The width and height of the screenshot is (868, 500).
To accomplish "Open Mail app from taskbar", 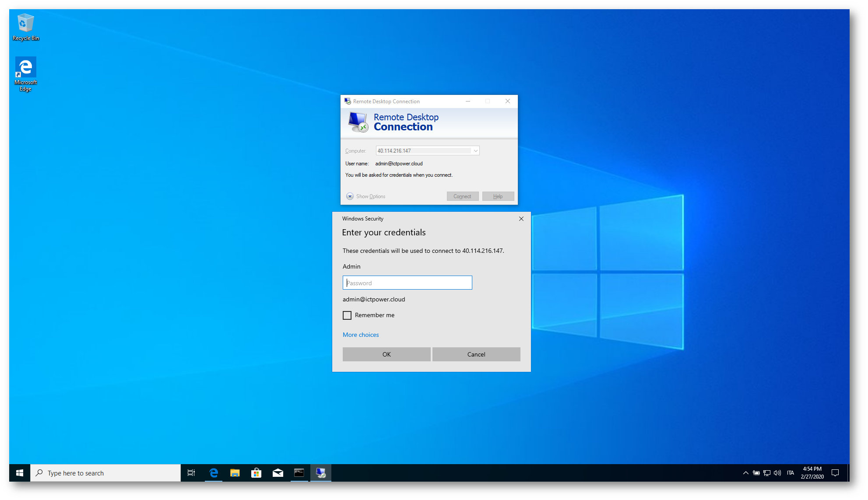I will (x=278, y=473).
